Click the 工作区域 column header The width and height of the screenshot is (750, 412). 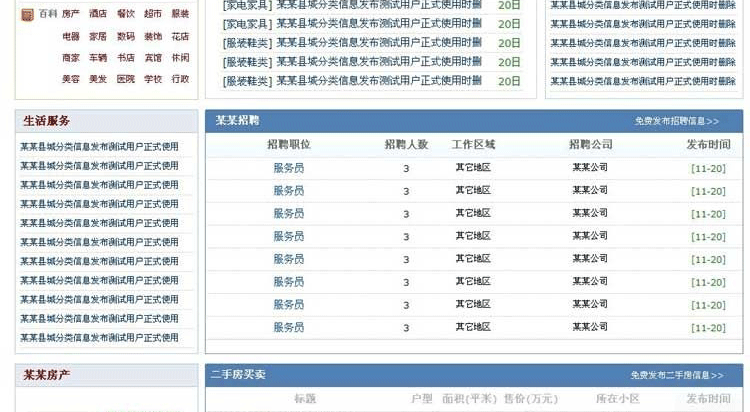pos(473,145)
